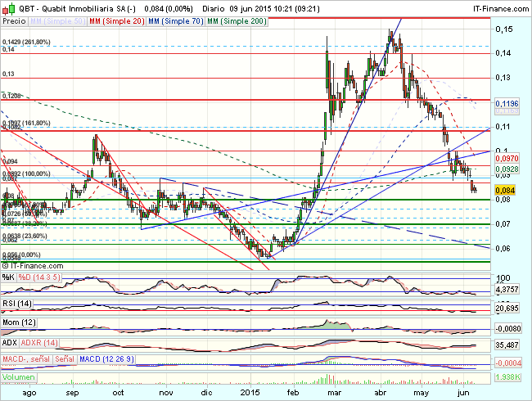Click the stochastic value 4,3757
Screen dimensions: 532x401
pyautogui.click(x=507, y=290)
